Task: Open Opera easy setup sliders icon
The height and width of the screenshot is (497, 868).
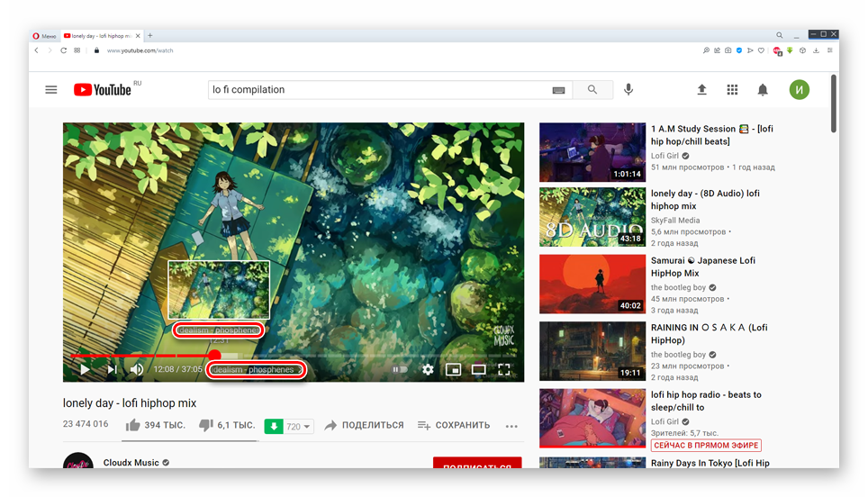Action: (830, 50)
